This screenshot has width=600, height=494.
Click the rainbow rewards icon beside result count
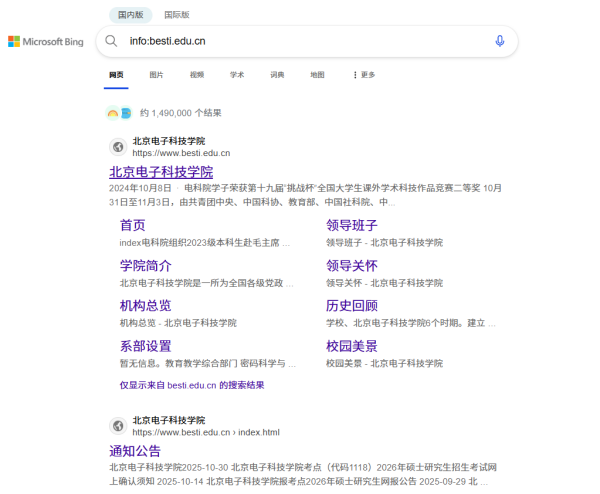point(112,113)
